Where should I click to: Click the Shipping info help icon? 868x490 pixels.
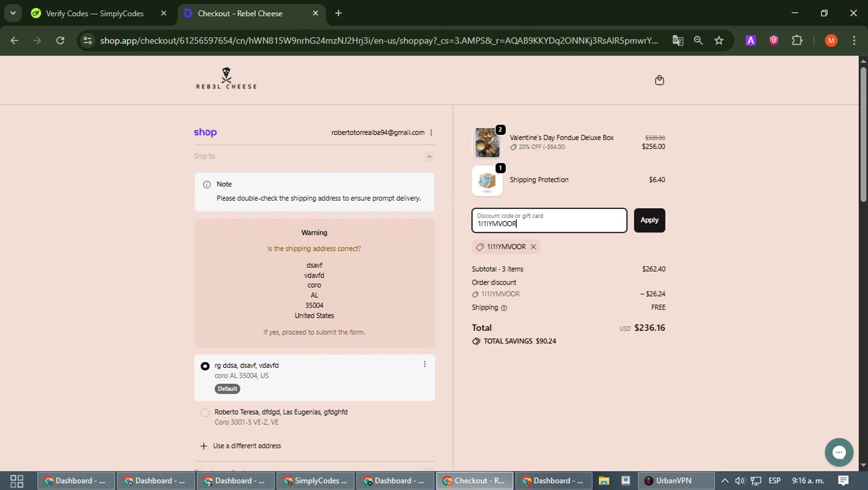504,308
